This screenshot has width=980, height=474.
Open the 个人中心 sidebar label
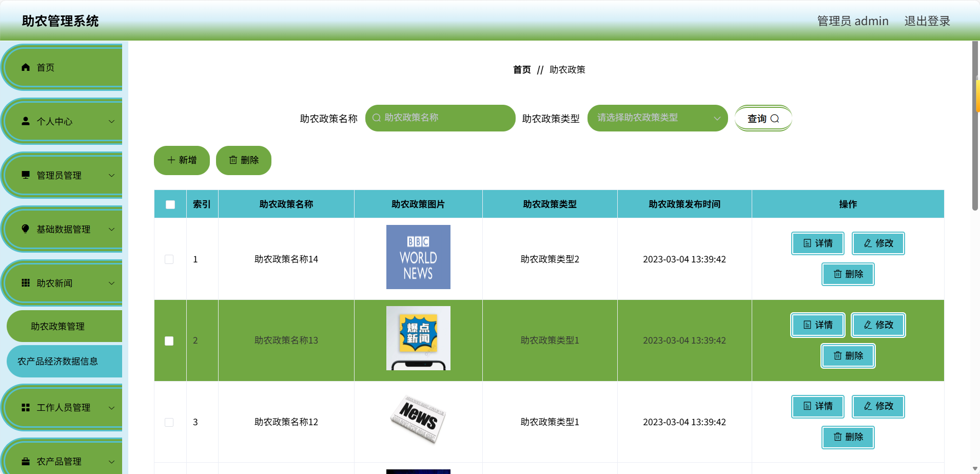(54, 122)
